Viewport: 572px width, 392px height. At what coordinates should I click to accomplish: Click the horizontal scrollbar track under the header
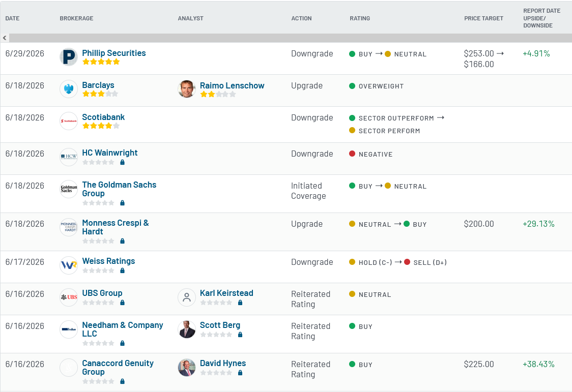tap(291, 38)
